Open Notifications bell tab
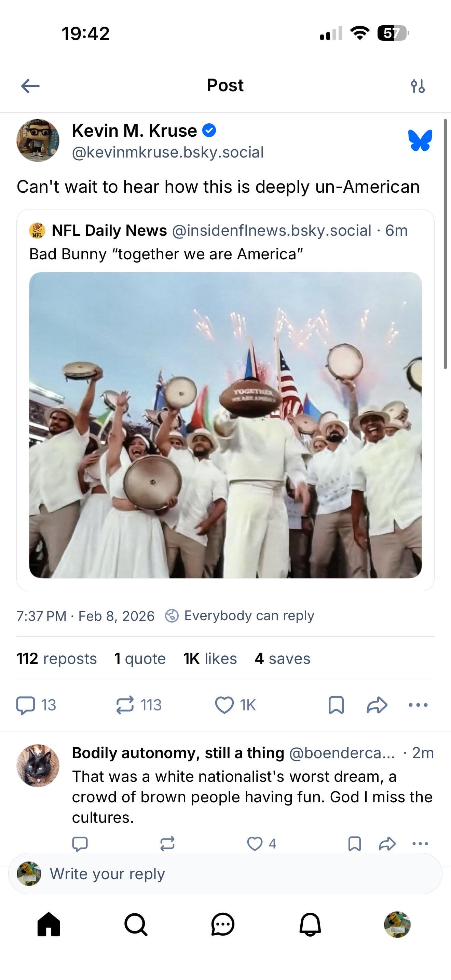 click(x=310, y=924)
